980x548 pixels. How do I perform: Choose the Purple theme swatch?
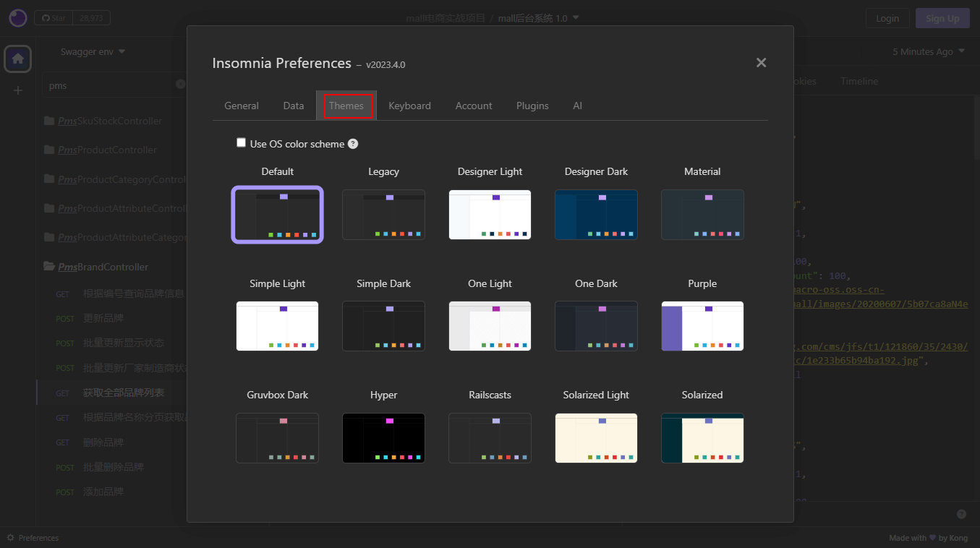click(702, 326)
